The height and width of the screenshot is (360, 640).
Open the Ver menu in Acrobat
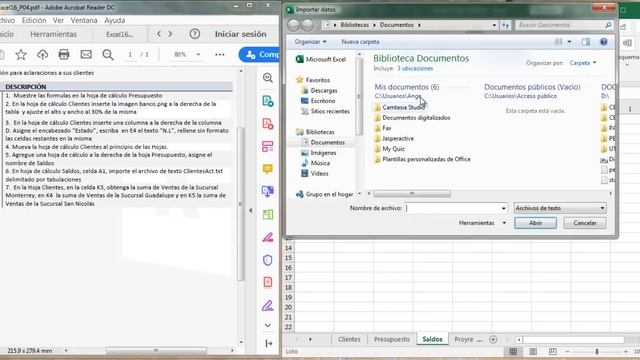(58, 20)
